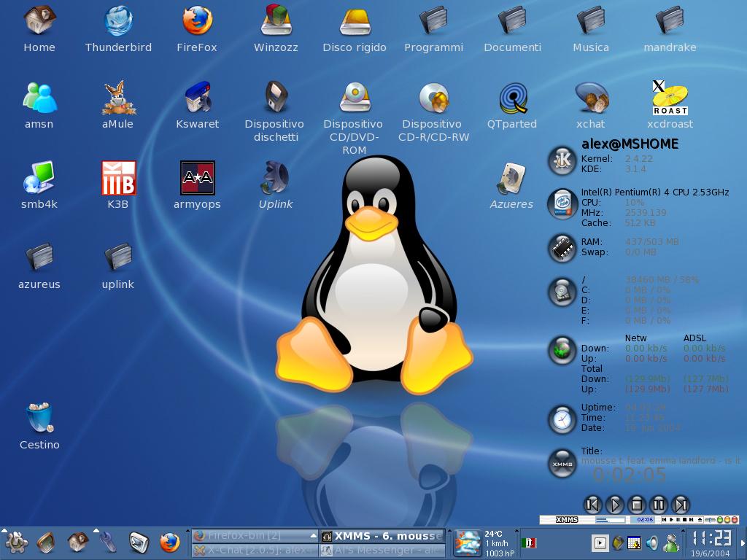
Task: Open the Dispositivo CD/DVD-ROM icon
Action: [x=355, y=98]
